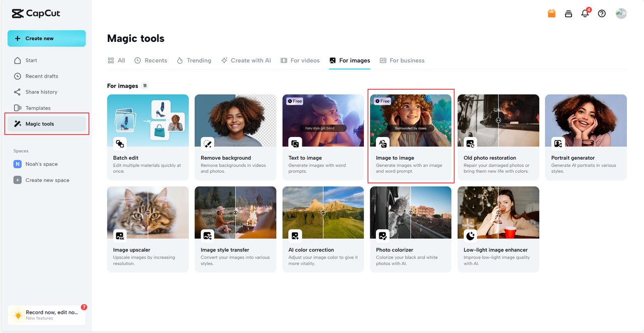Image resolution: width=644 pixels, height=333 pixels.
Task: Open Record now, edit now new features banner
Action: point(46,315)
